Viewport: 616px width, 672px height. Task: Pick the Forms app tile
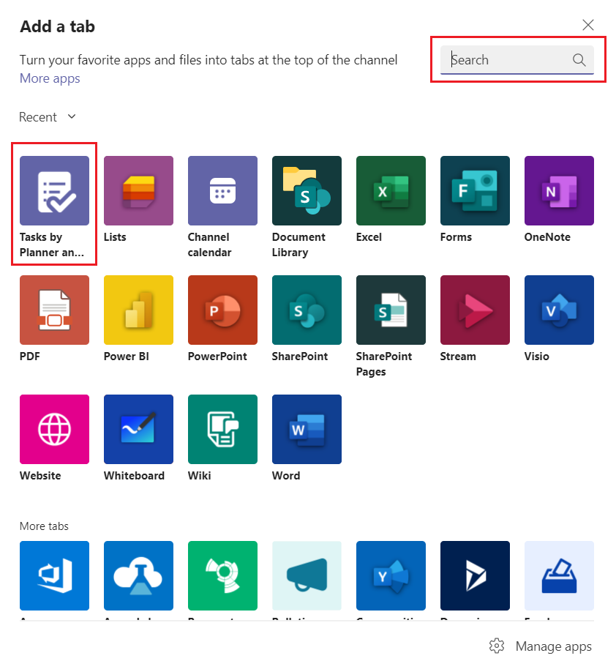click(x=475, y=191)
